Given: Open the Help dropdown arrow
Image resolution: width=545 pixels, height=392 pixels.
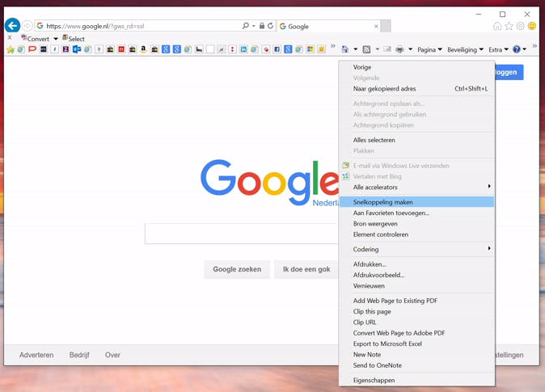Looking at the screenshot, I should [x=525, y=49].
